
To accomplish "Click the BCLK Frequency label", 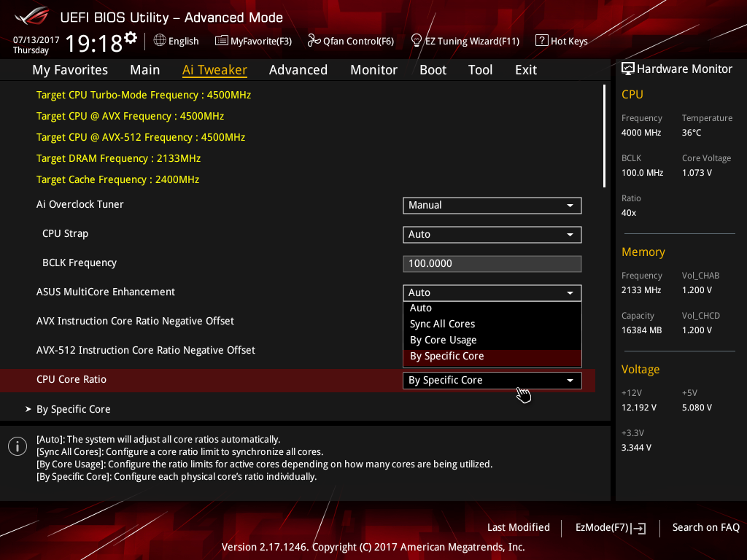I will pos(80,262).
